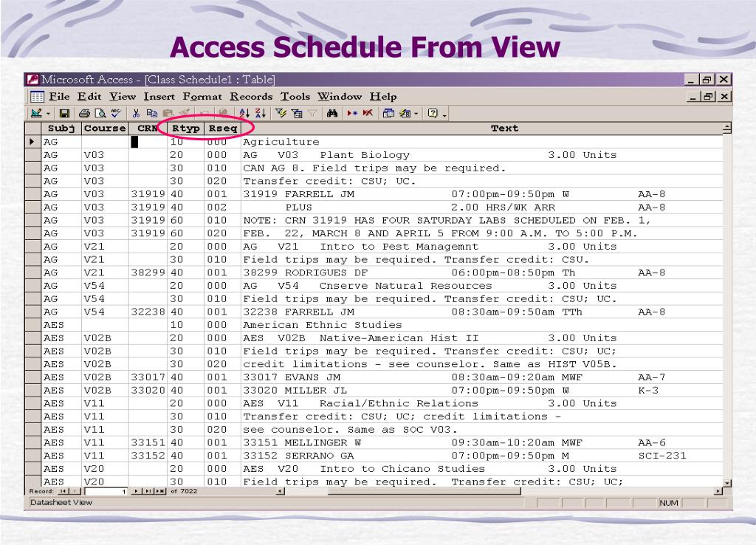Click the vertical scrollbar down arrow
Viewport: 756px width, 545px height.
click(x=727, y=483)
